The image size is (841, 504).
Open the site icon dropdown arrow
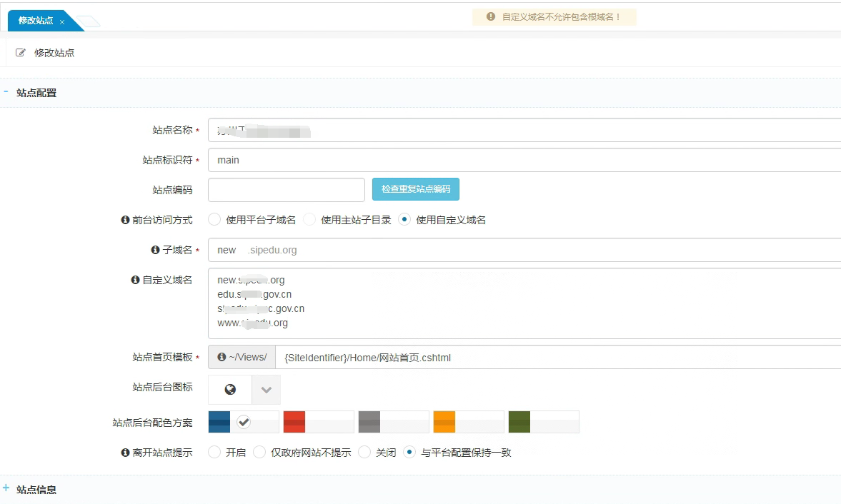[266, 389]
